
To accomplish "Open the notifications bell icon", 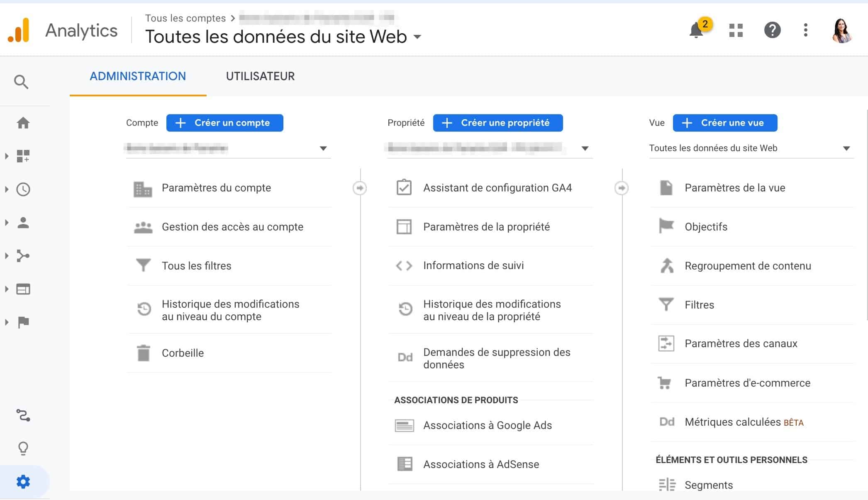I will point(696,30).
